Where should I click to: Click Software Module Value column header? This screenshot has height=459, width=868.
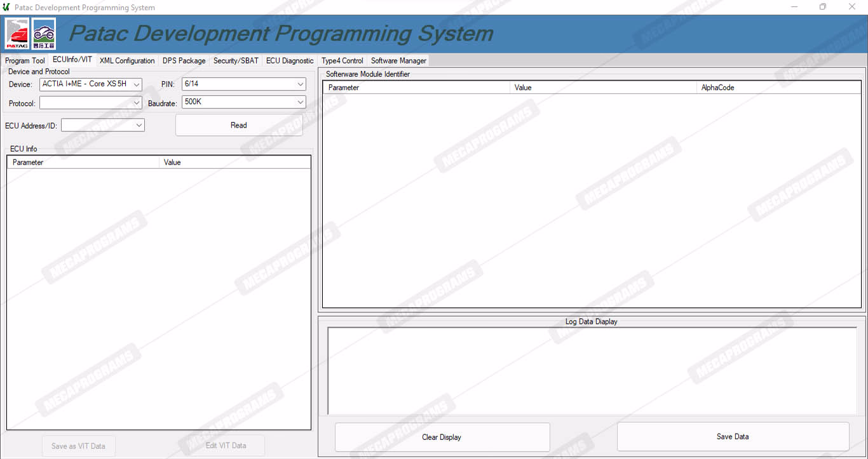603,88
